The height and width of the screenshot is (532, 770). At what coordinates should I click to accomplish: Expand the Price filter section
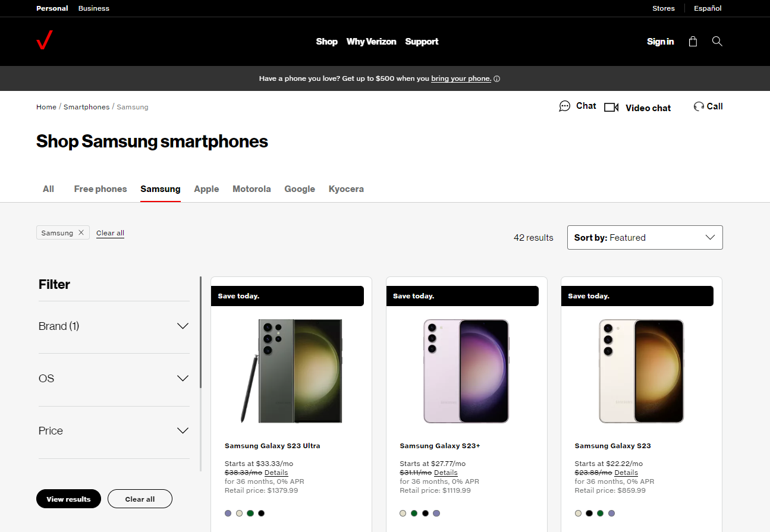(x=114, y=431)
